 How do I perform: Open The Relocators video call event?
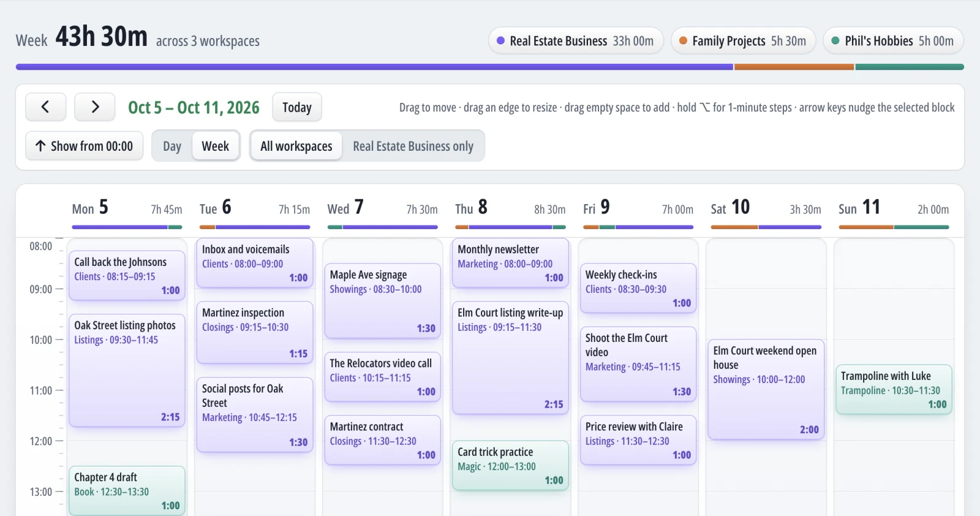pos(382,377)
